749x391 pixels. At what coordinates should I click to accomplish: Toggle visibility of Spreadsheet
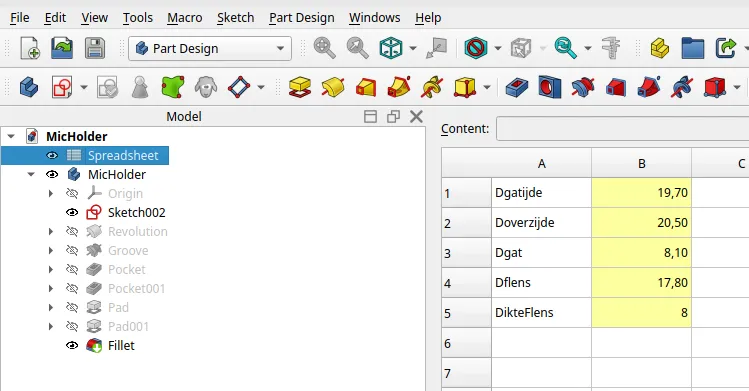pyautogui.click(x=52, y=156)
